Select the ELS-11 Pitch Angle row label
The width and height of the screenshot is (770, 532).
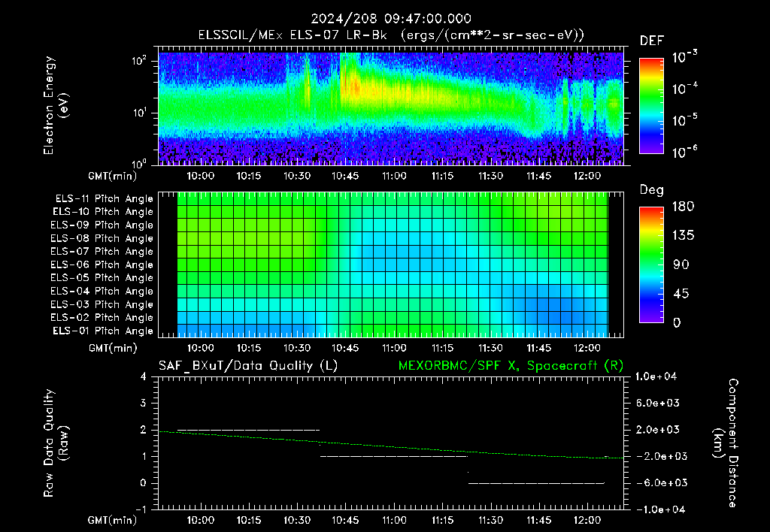tap(104, 199)
